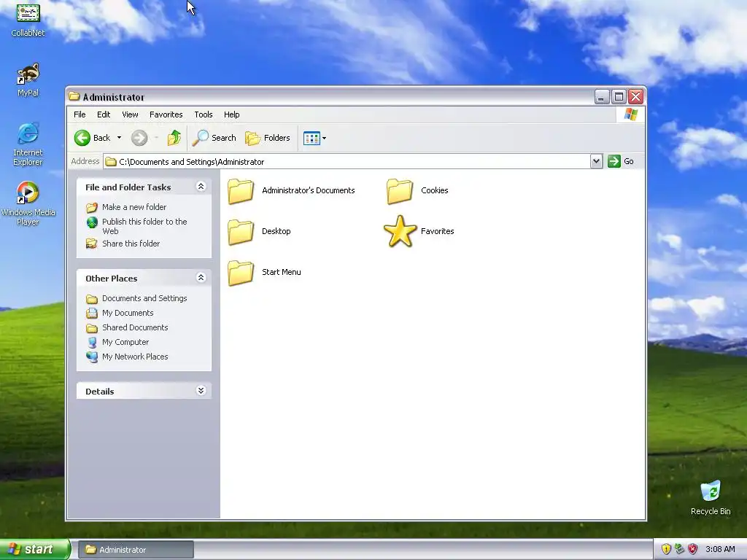Select the Start Menu folder icon
The image size is (747, 560).
[241, 273]
